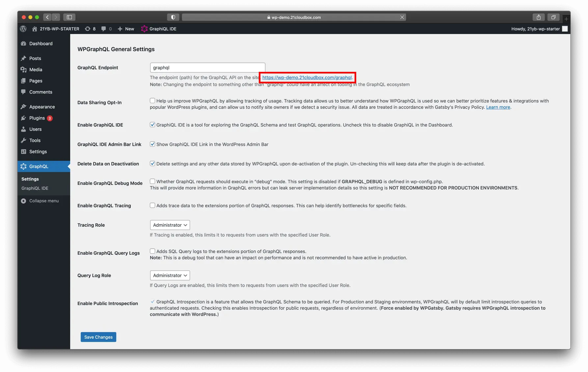The width and height of the screenshot is (588, 372).
Task: Click the browser back arrow
Action: pyautogui.click(x=47, y=17)
